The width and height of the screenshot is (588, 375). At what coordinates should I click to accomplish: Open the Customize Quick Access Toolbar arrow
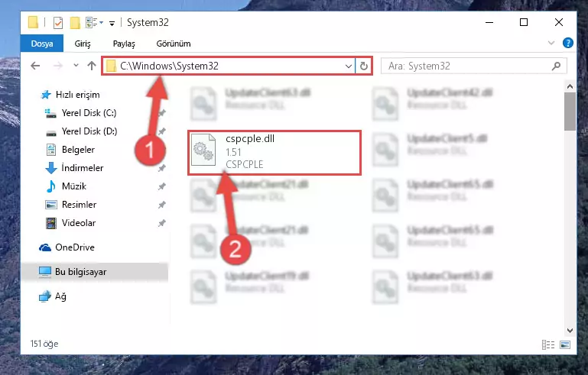112,24
